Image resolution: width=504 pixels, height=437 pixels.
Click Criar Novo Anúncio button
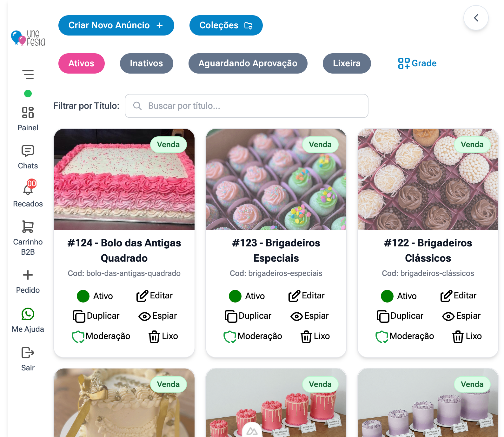[116, 25]
